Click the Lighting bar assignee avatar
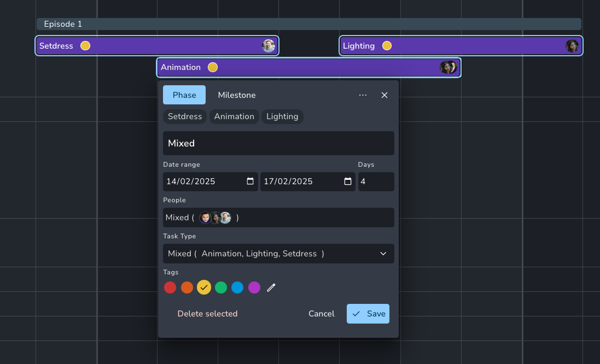 pos(572,46)
